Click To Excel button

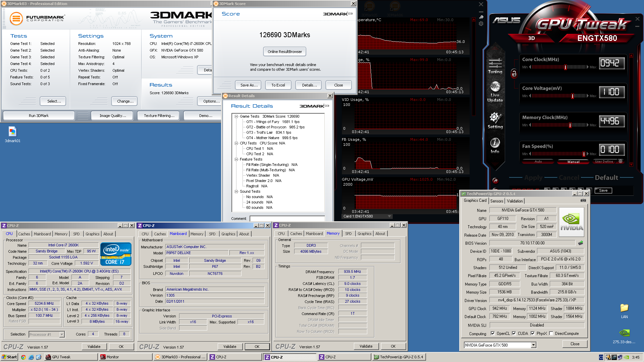[278, 85]
